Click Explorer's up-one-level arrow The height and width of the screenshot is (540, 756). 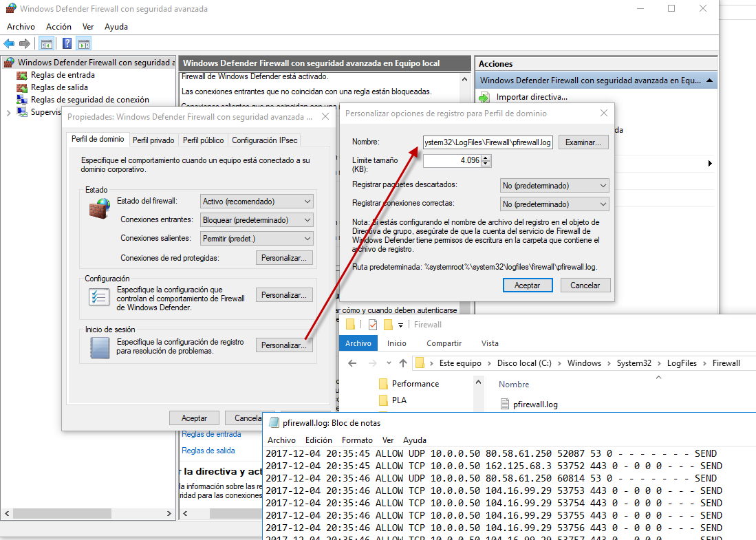pyautogui.click(x=403, y=363)
